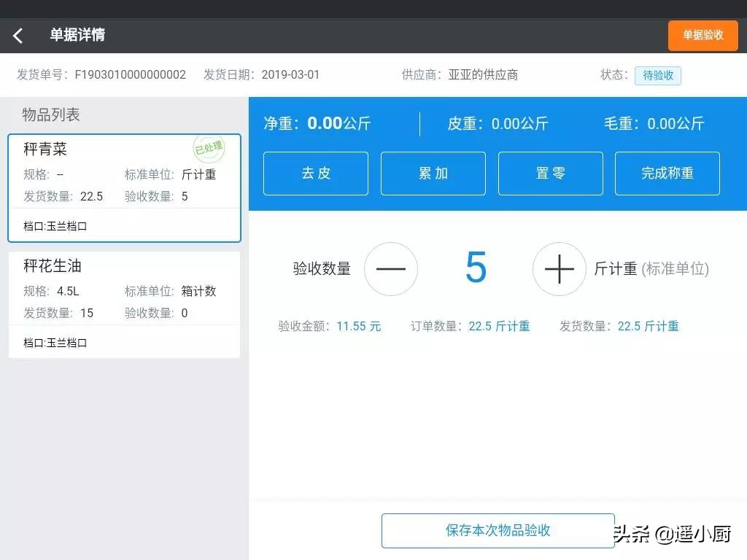This screenshot has width=747, height=560.
Task: Click the 待验收 status badge
Action: coord(657,76)
